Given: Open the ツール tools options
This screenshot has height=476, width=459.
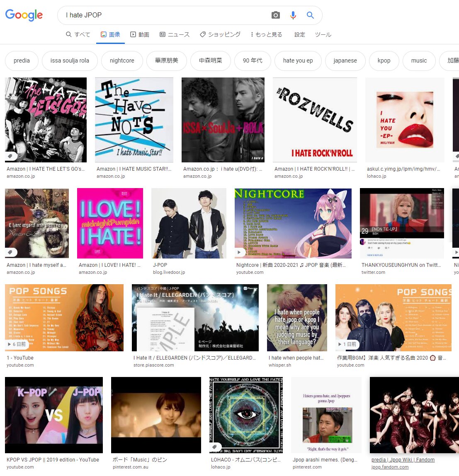Looking at the screenshot, I should (323, 34).
